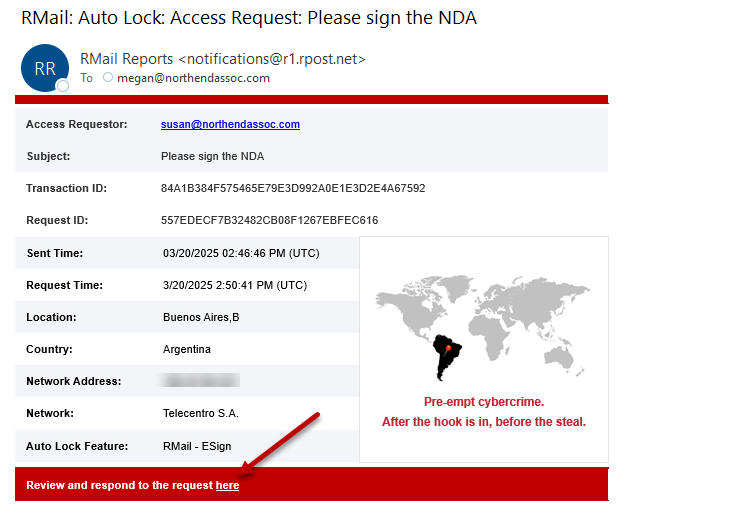Viewport: 741px width, 514px height.
Task: Click the world map image
Action: 483,328
